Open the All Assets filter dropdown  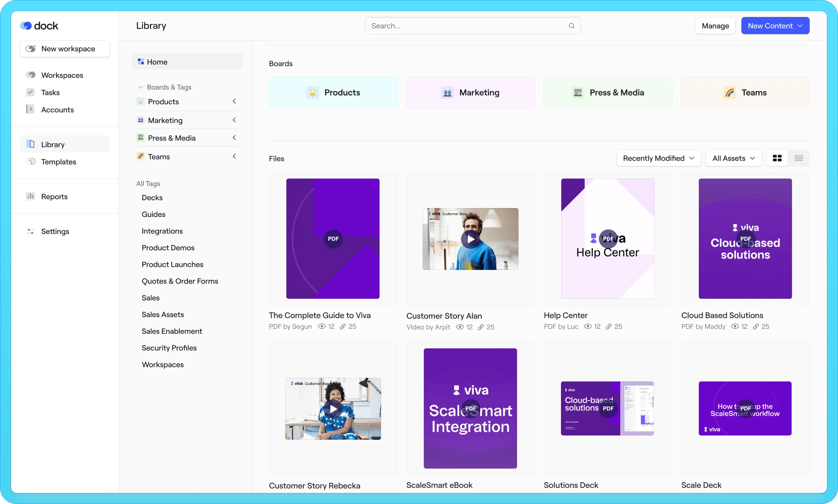[733, 158]
